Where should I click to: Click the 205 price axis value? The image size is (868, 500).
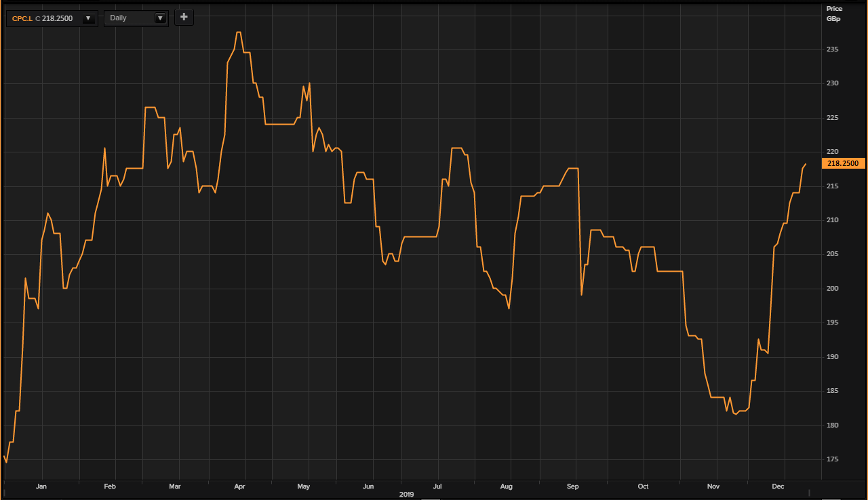pos(833,254)
